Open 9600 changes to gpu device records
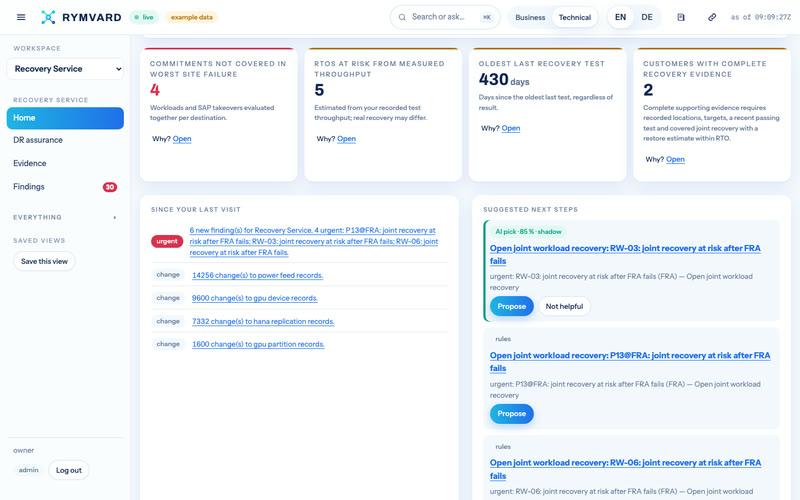 (x=255, y=298)
